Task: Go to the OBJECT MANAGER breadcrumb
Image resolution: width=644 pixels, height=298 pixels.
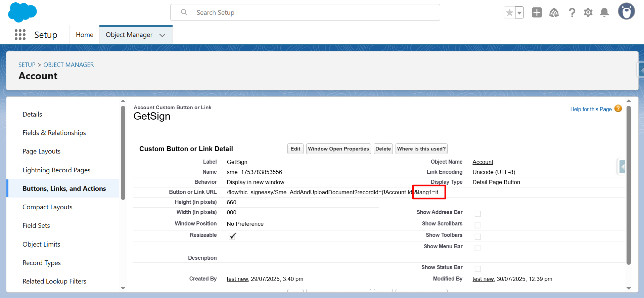Action: (68, 65)
